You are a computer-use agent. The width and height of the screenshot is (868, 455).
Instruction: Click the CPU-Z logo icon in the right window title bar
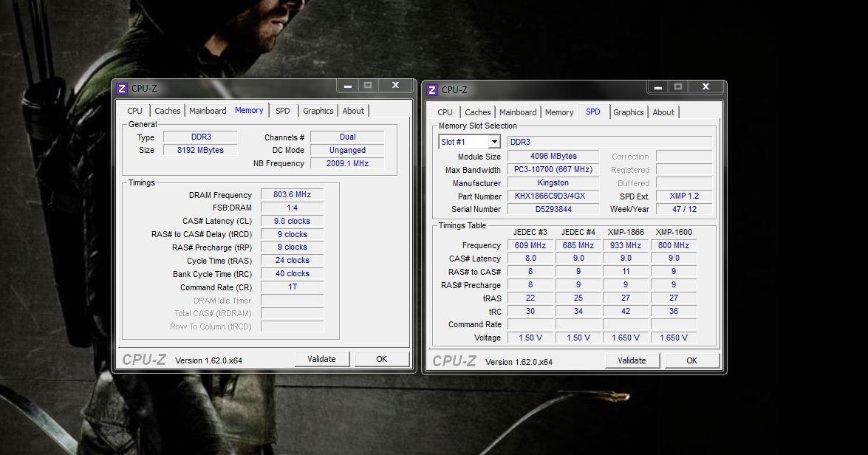click(x=432, y=89)
